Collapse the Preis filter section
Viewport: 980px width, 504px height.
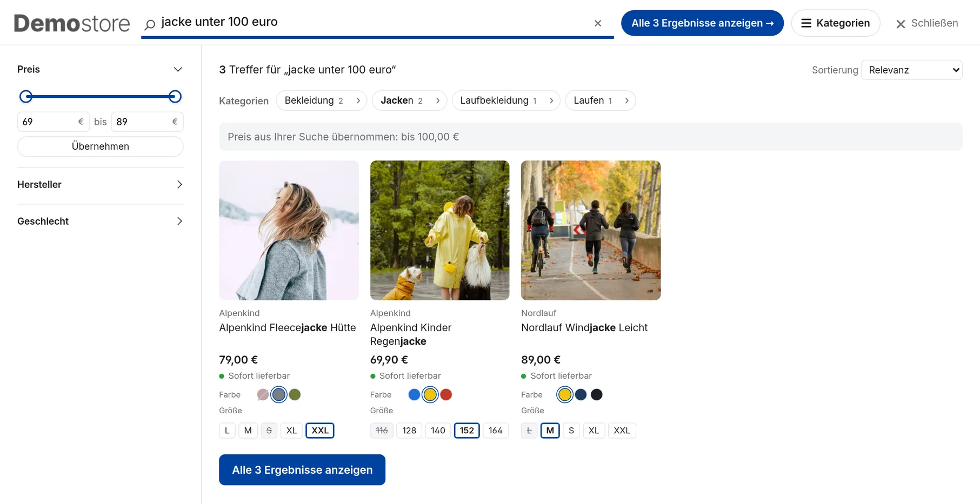pos(101,69)
